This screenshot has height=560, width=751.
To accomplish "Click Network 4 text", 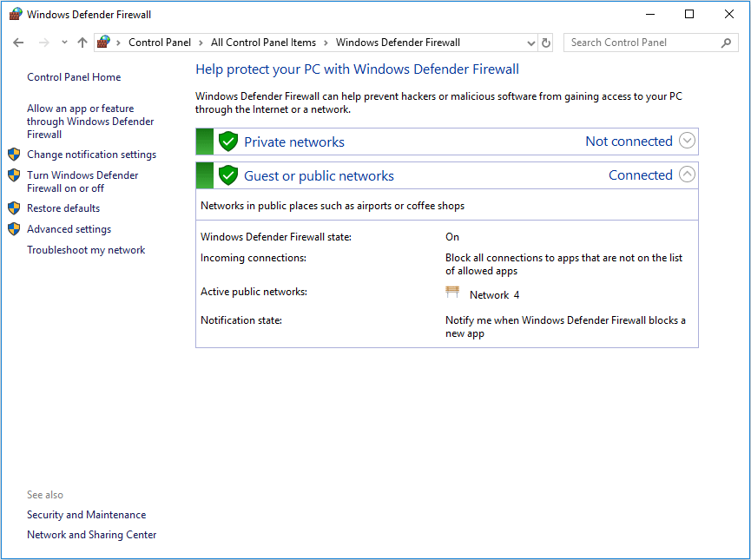I will 494,295.
